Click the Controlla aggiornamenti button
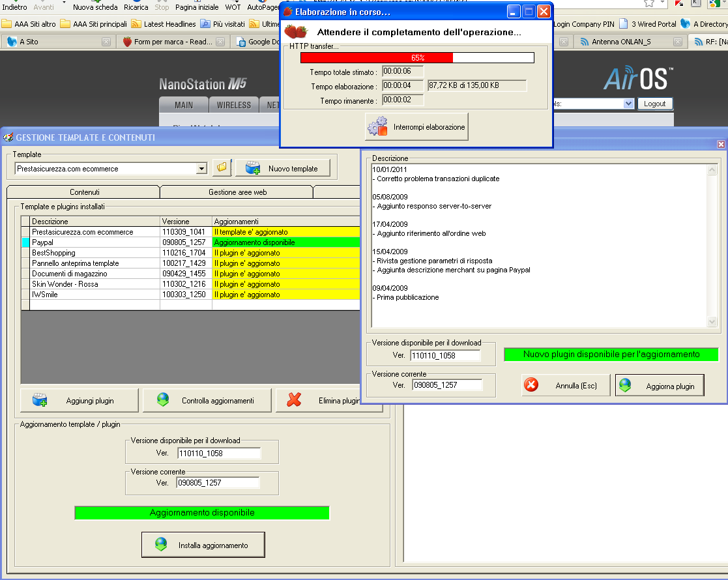Screen dimensions: 728x580 coord(207,400)
